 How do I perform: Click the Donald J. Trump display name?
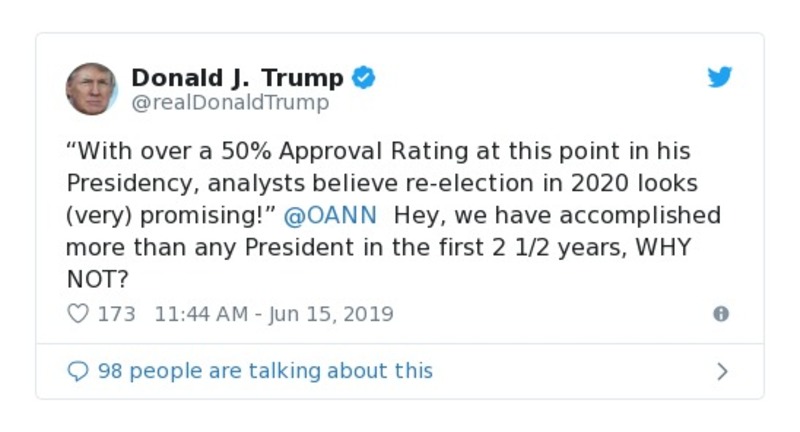(x=237, y=78)
